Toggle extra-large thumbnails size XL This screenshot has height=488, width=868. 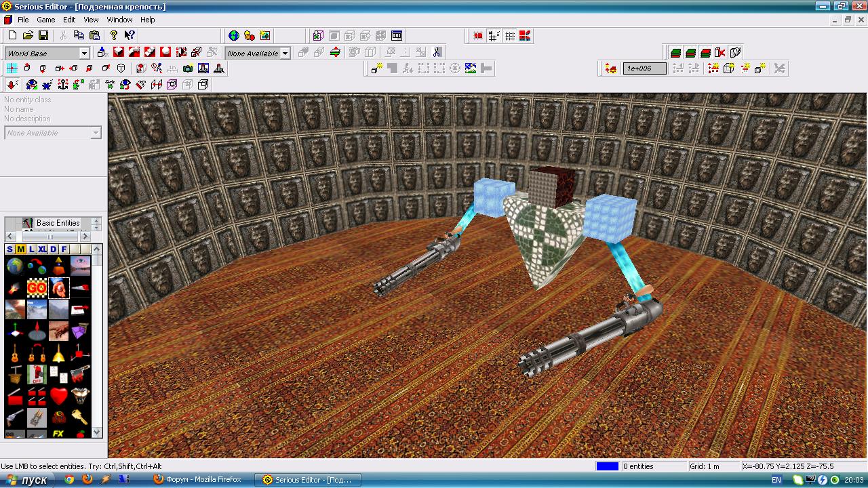[x=43, y=249]
